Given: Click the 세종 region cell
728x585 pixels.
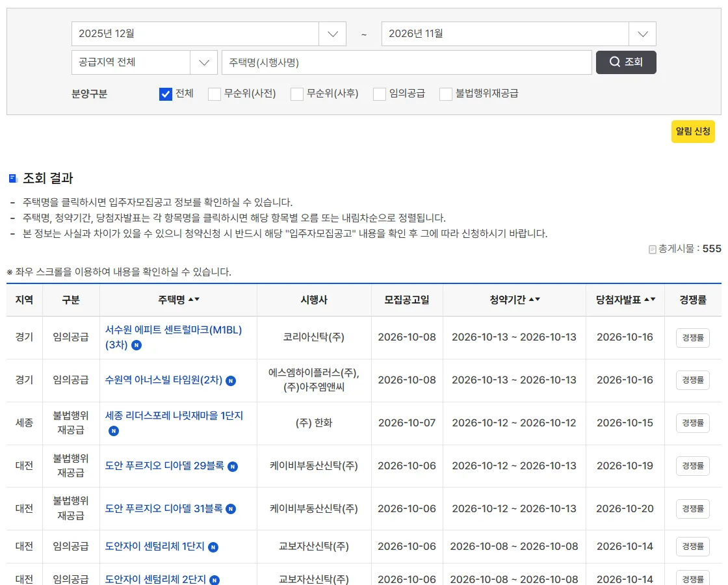Looking at the screenshot, I should (x=24, y=423).
